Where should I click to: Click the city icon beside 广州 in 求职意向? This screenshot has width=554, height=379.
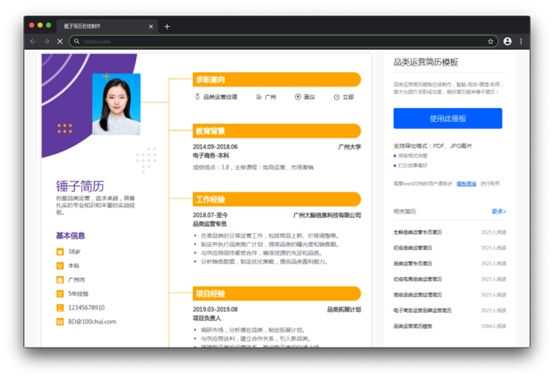click(259, 97)
